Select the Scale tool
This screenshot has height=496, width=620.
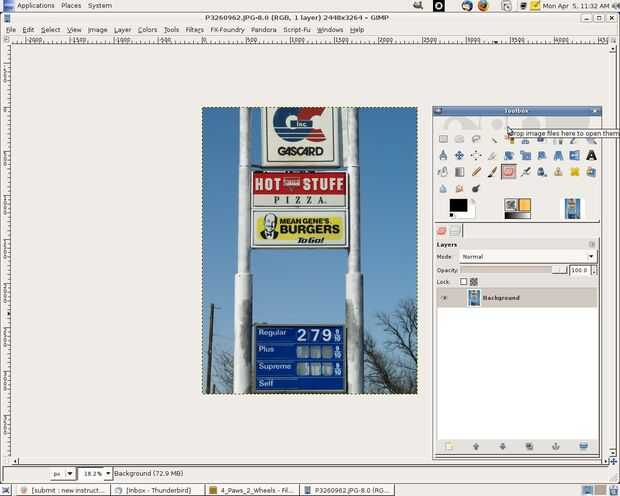[525, 155]
